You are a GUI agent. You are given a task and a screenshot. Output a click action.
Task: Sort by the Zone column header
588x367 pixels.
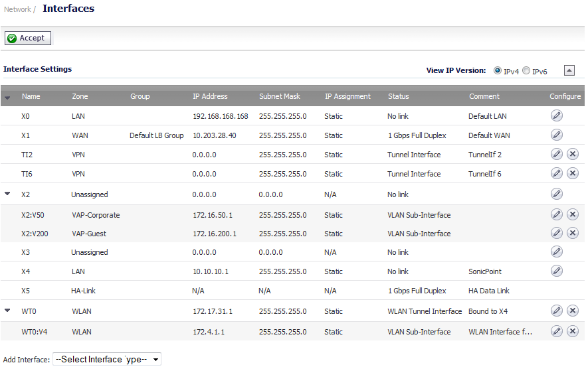pyautogui.click(x=80, y=96)
